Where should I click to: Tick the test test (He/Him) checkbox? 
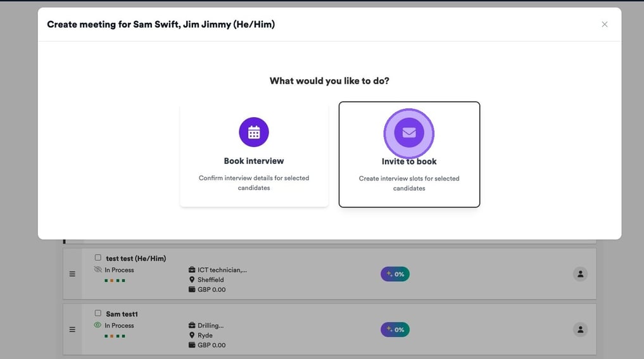coord(98,258)
